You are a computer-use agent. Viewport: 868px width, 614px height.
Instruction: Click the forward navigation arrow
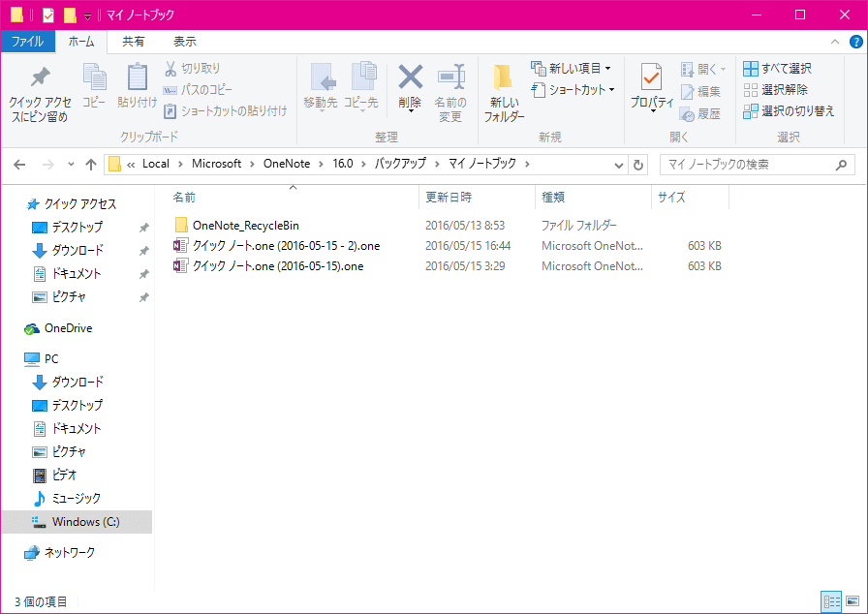tap(48, 165)
